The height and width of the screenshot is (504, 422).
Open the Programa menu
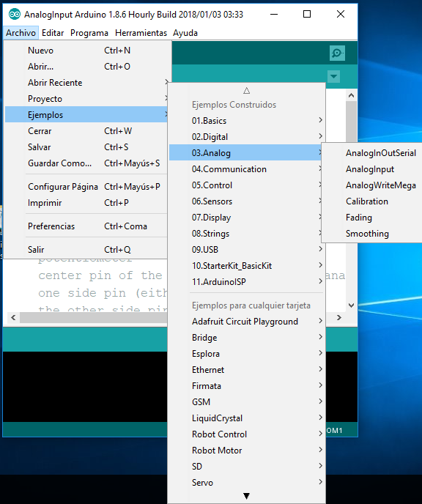[x=89, y=33]
